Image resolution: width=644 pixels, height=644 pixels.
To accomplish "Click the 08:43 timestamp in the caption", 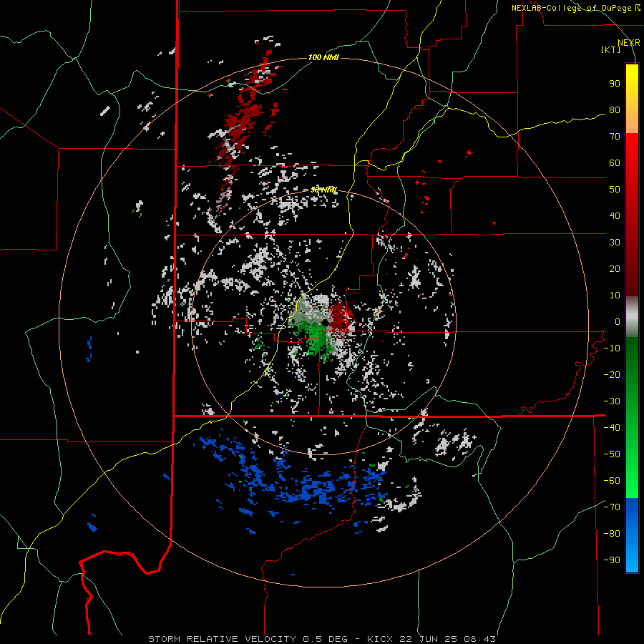I will [479, 639].
